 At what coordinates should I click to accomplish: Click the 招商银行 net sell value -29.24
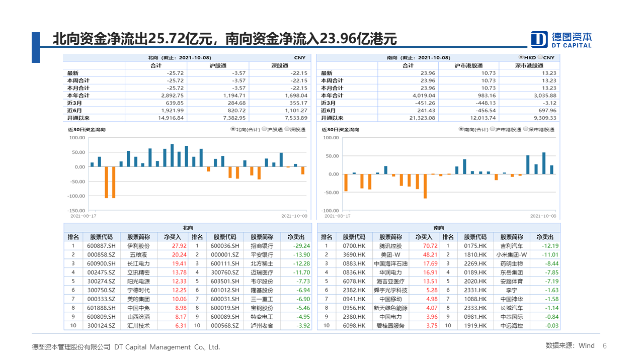click(x=302, y=246)
